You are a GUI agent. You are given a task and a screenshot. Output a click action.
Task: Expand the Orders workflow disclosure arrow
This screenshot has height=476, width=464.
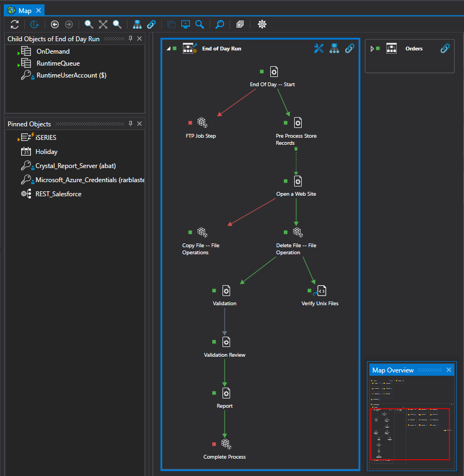pos(372,48)
